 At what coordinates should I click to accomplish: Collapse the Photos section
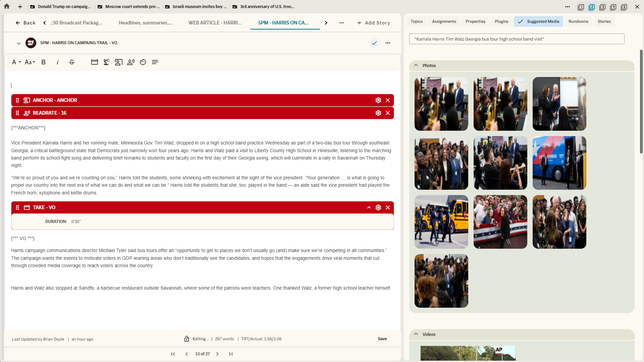coord(416,65)
